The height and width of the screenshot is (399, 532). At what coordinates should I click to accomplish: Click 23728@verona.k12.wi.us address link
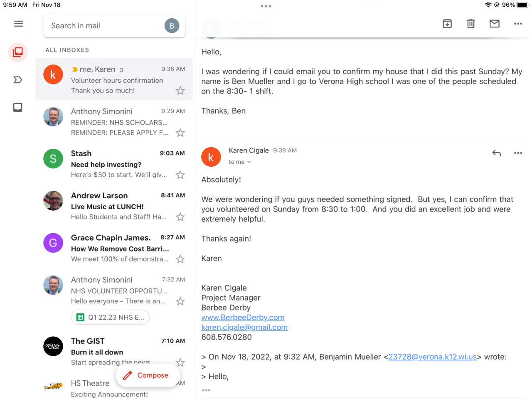pos(432,357)
